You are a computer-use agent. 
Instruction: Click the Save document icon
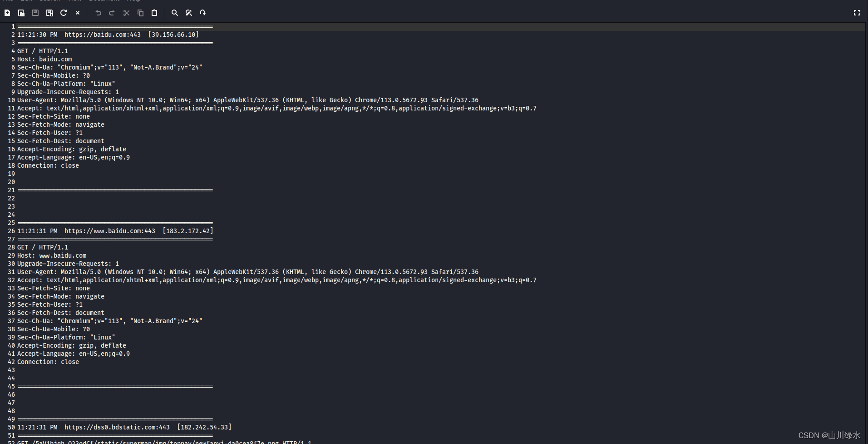pyautogui.click(x=35, y=13)
